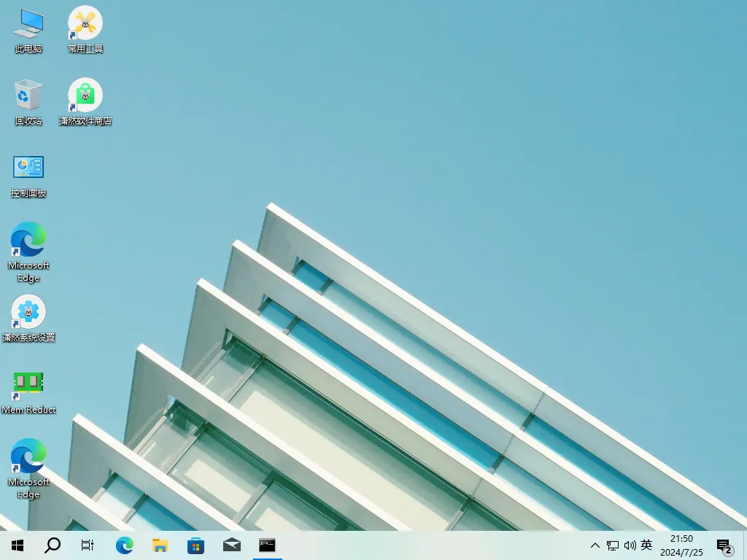Switch to the open Command Prompt window
The width and height of the screenshot is (747, 560).
266,545
